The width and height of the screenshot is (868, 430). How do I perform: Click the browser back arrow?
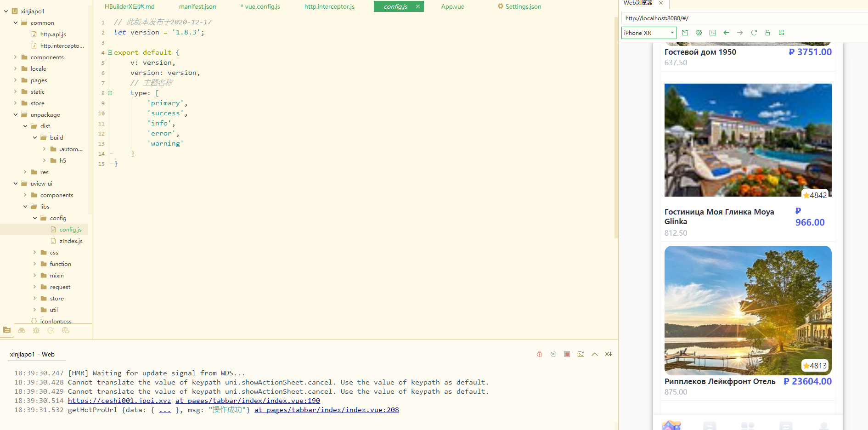coord(726,33)
